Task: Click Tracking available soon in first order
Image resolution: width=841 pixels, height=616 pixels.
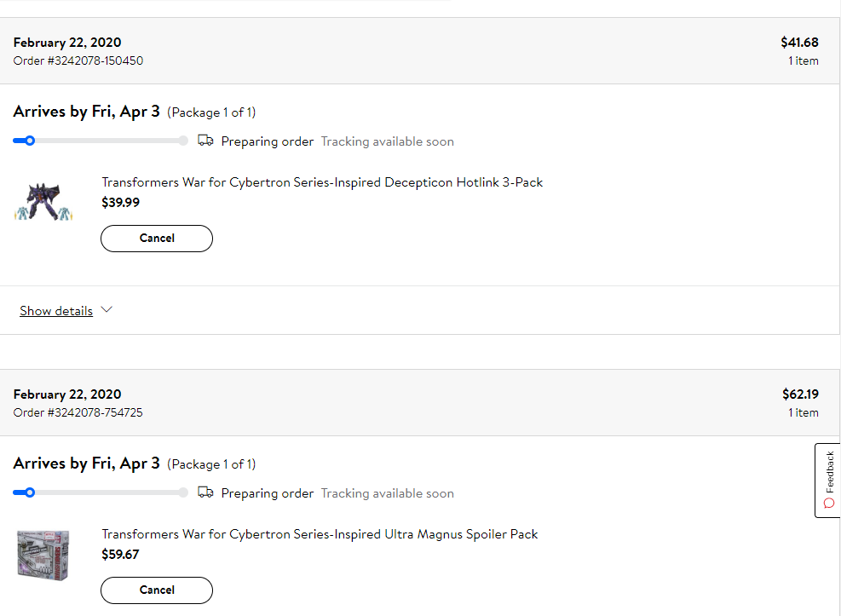Action: point(387,141)
